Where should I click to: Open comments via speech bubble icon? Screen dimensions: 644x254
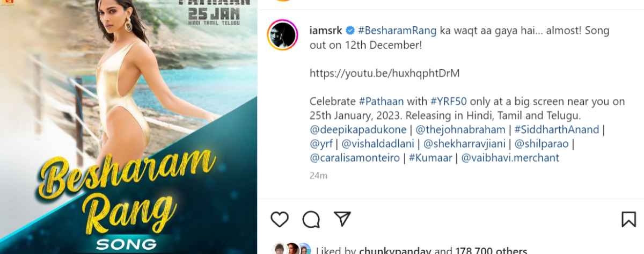pyautogui.click(x=311, y=219)
